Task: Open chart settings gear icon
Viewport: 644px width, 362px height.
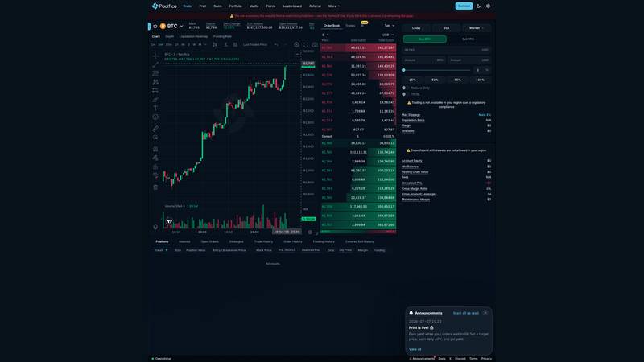Action: coord(296,44)
